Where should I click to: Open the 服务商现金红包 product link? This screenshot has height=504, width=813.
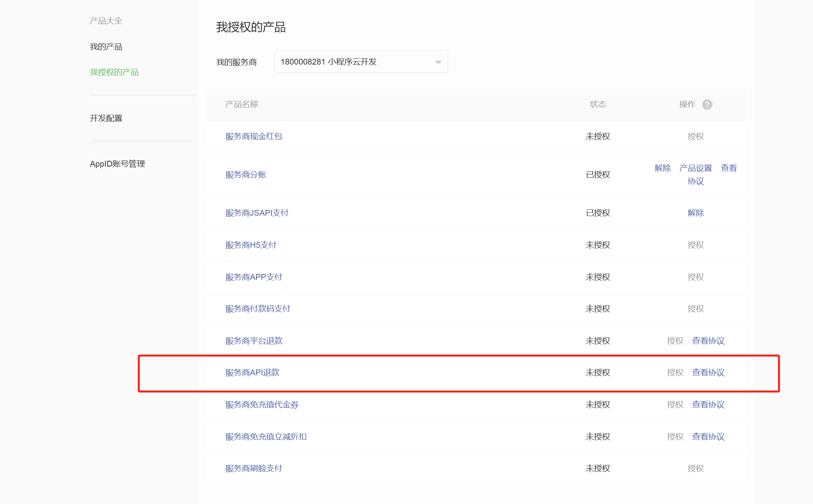click(254, 136)
